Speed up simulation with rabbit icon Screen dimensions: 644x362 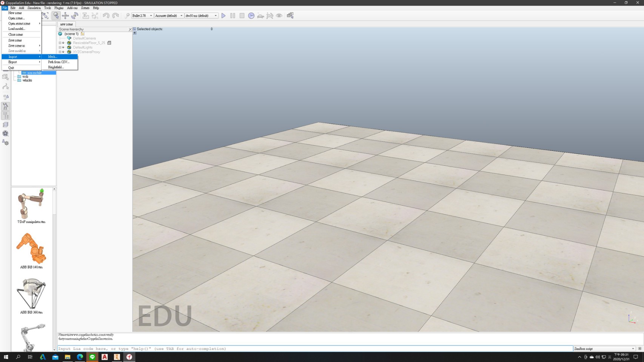point(270,15)
